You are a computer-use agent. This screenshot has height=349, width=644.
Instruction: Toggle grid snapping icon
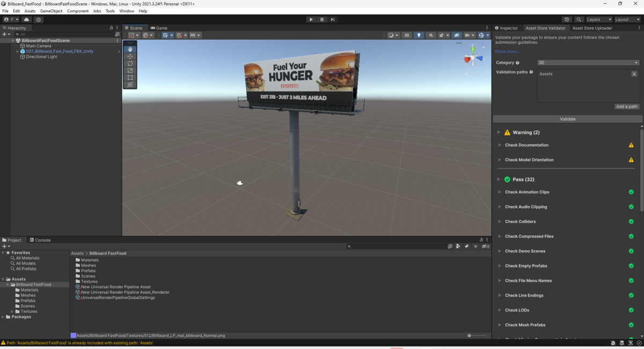pos(180,35)
